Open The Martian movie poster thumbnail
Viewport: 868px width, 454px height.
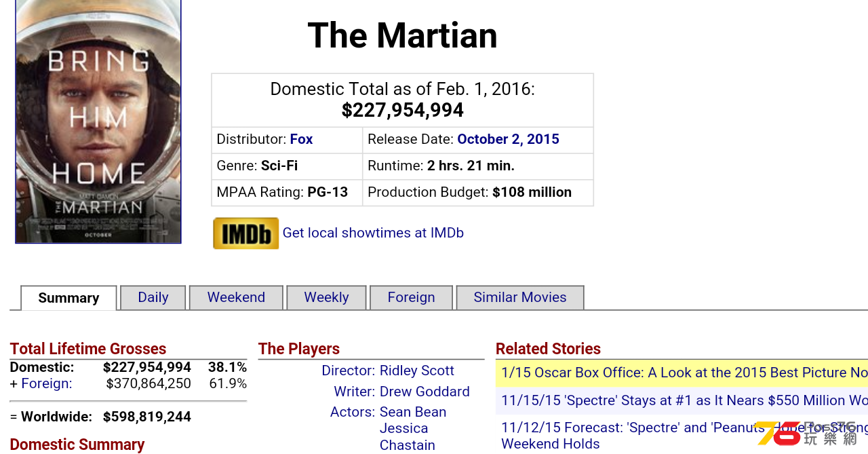(98, 121)
